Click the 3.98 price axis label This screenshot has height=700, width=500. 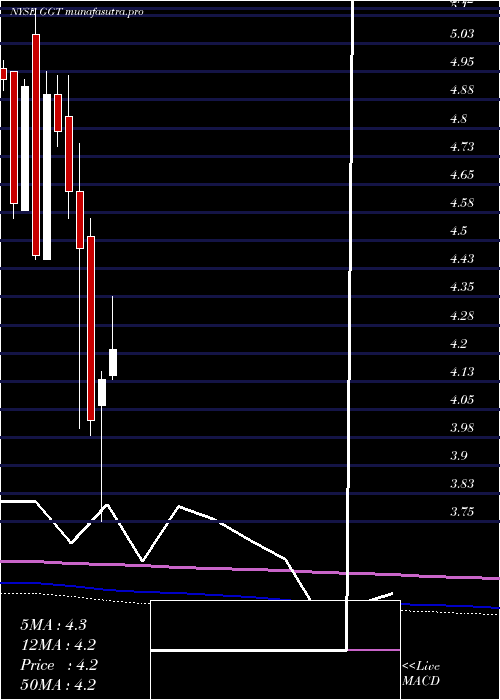pyautogui.click(x=462, y=428)
